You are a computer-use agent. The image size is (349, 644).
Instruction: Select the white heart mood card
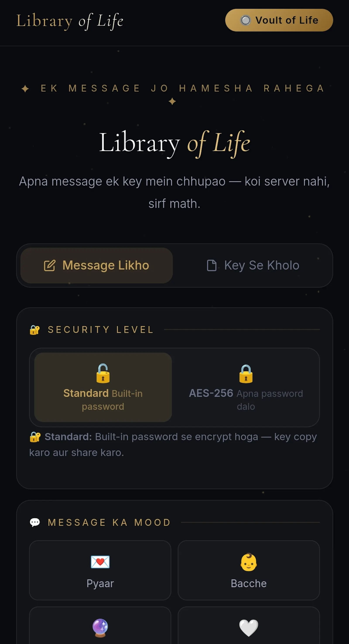[249, 625]
